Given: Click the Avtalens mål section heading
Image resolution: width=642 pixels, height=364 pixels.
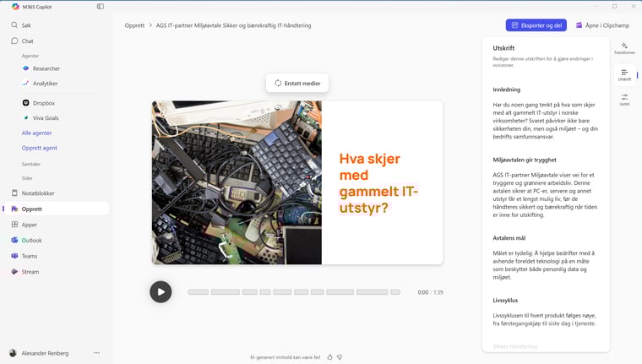Looking at the screenshot, I should 509,238.
